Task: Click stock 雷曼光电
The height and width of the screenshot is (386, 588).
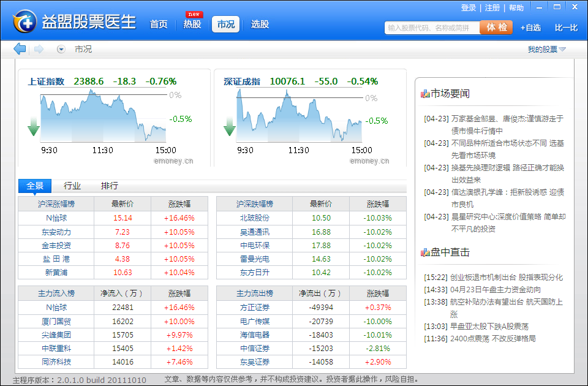Action: [255, 259]
